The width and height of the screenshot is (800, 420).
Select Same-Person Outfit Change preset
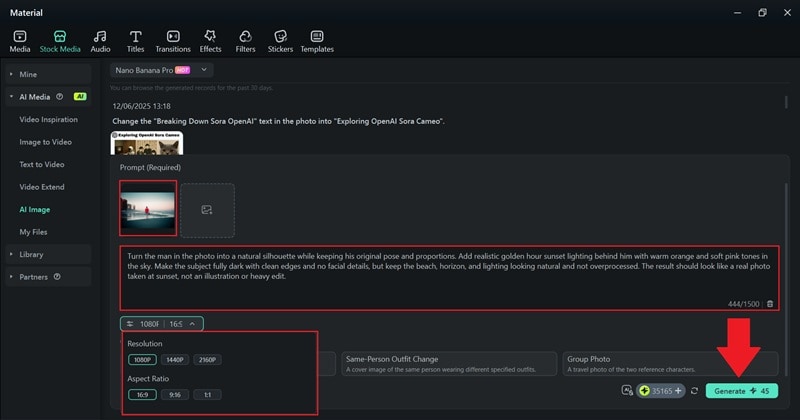(449, 364)
